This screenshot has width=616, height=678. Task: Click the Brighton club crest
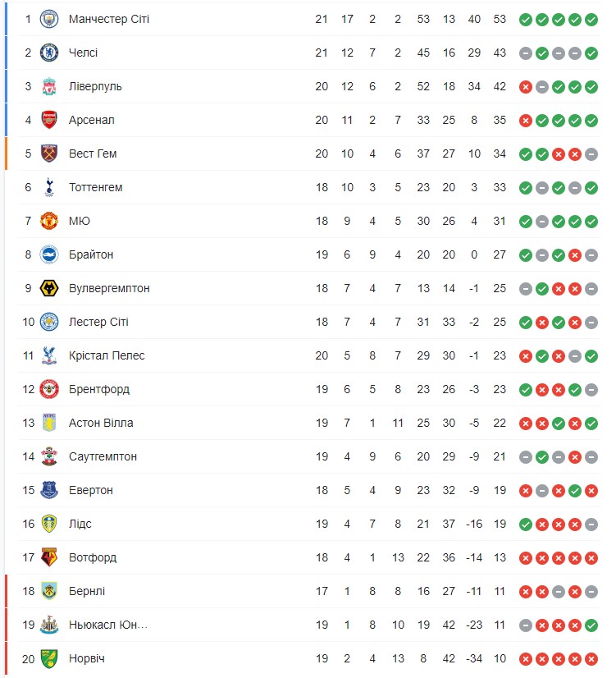(49, 254)
